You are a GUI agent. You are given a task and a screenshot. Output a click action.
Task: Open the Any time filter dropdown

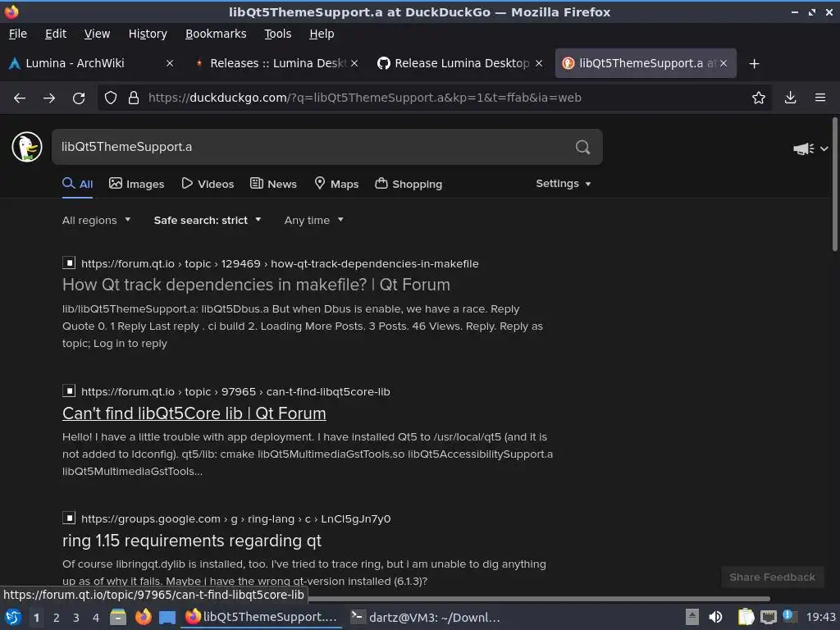(x=314, y=220)
